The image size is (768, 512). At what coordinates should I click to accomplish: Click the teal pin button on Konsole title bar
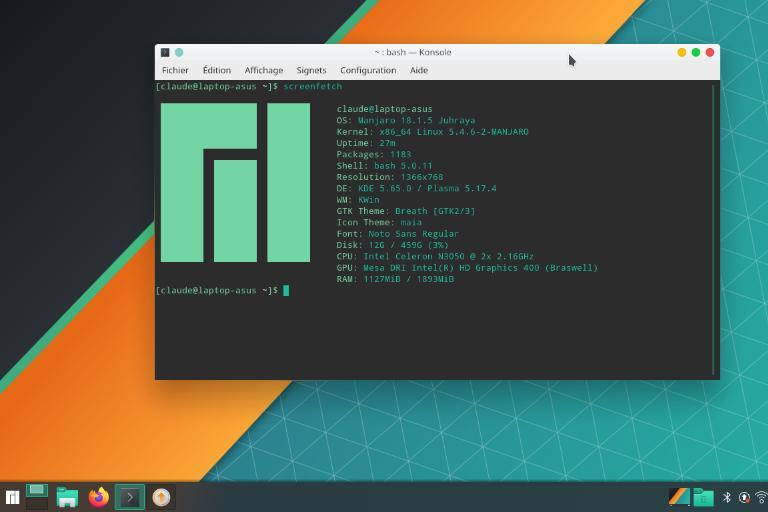click(x=179, y=52)
